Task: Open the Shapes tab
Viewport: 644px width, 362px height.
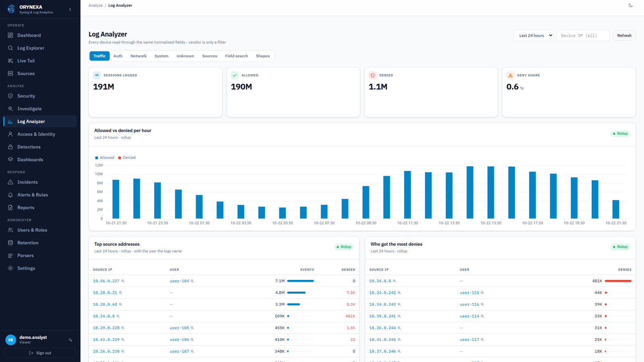Action: [x=263, y=56]
